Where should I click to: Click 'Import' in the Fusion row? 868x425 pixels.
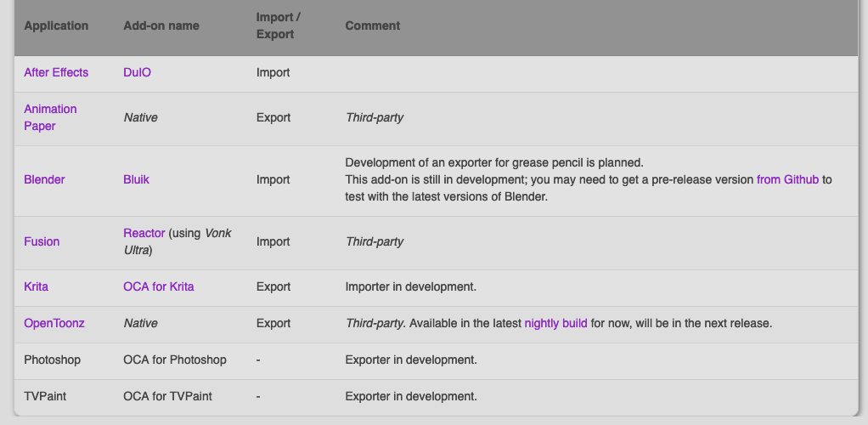coord(273,241)
